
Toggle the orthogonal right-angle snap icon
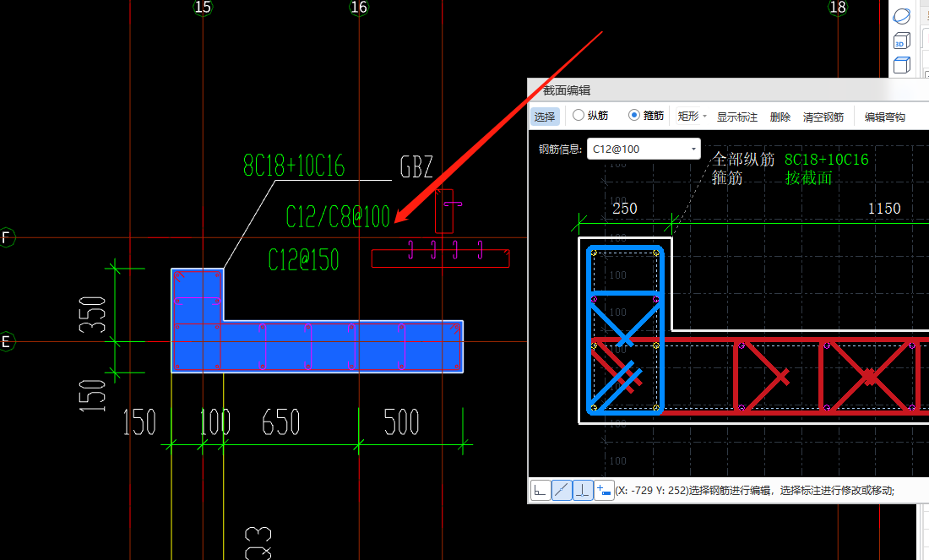point(541,490)
